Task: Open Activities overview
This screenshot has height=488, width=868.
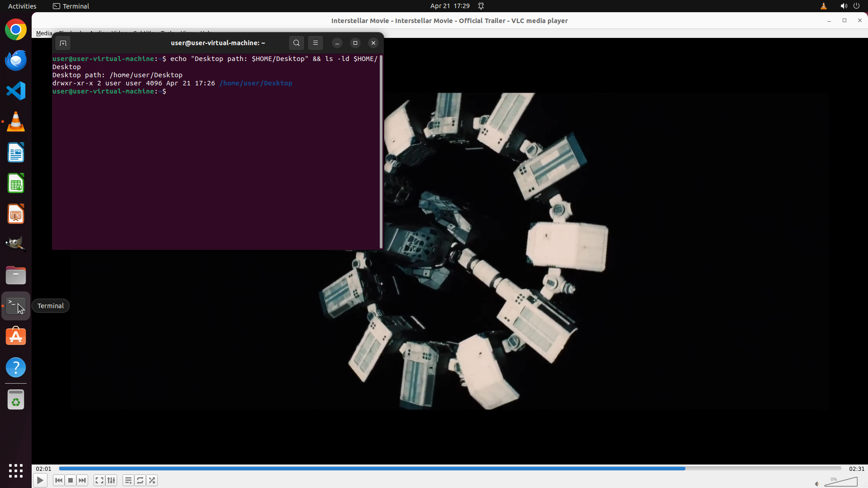Action: 22,6
